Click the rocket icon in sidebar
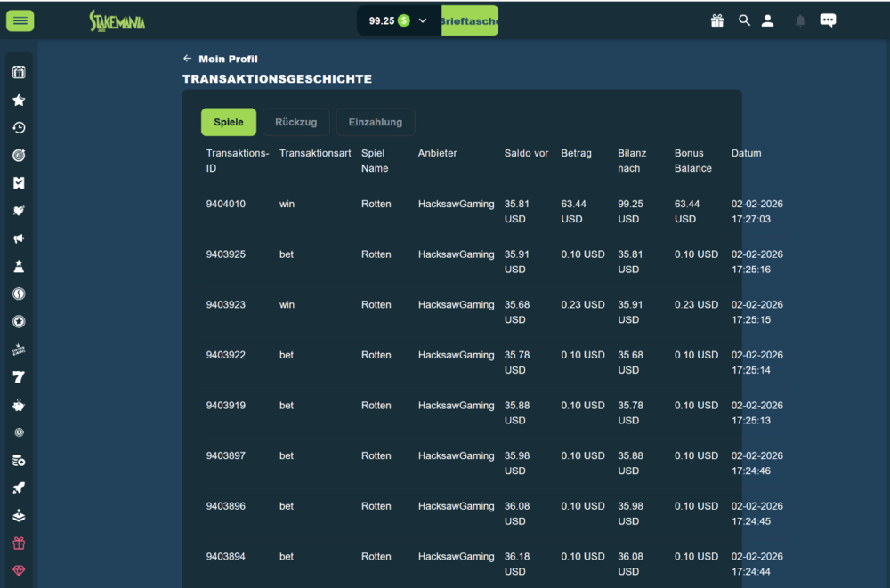 point(19,487)
